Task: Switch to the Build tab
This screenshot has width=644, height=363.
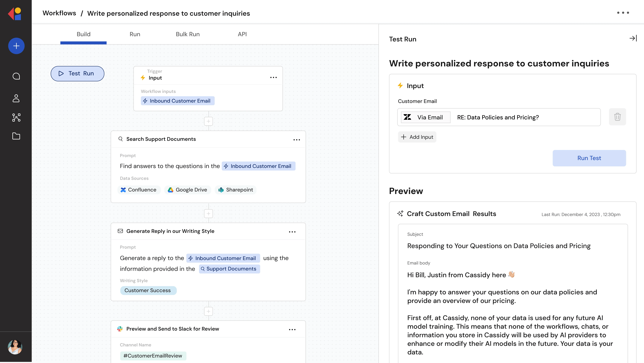Action: 83,34
